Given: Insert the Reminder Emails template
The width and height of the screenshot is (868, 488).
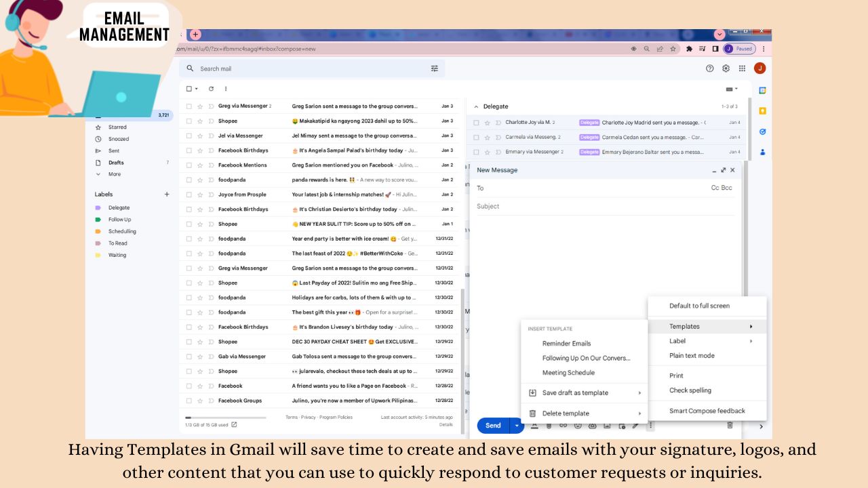Looking at the screenshot, I should [x=566, y=344].
